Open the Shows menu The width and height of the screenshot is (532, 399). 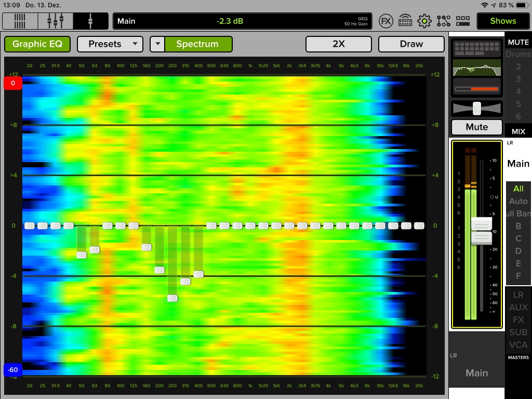tap(502, 21)
